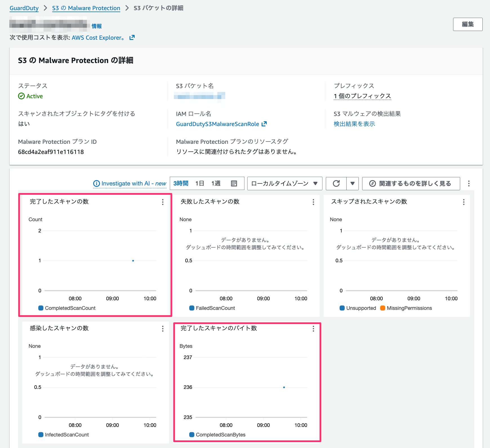Open the 失敗したスキャンの数 widget options menu
Image resolution: width=490 pixels, height=448 pixels.
tap(313, 202)
